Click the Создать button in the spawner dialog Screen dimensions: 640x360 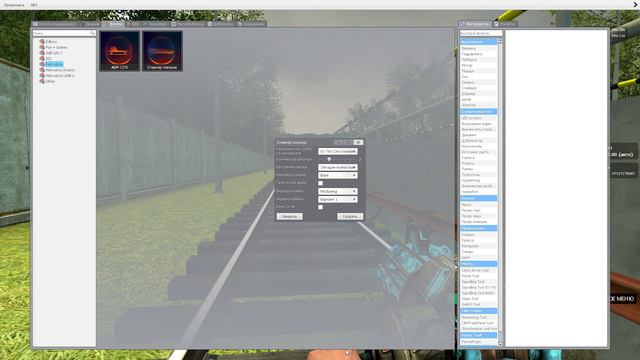click(x=350, y=216)
